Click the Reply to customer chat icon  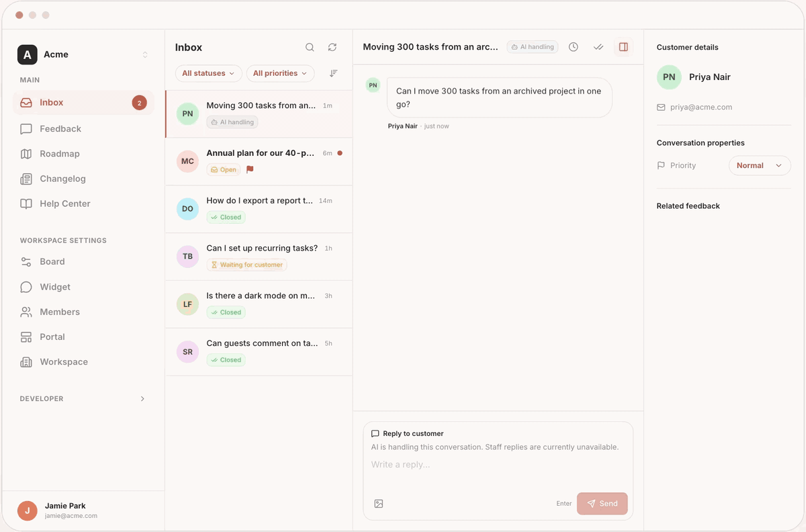pyautogui.click(x=375, y=434)
